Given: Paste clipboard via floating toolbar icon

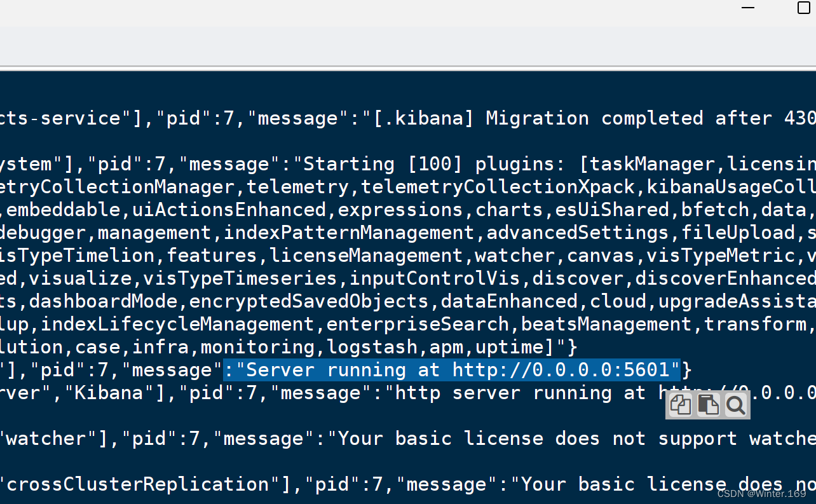Looking at the screenshot, I should [708, 405].
